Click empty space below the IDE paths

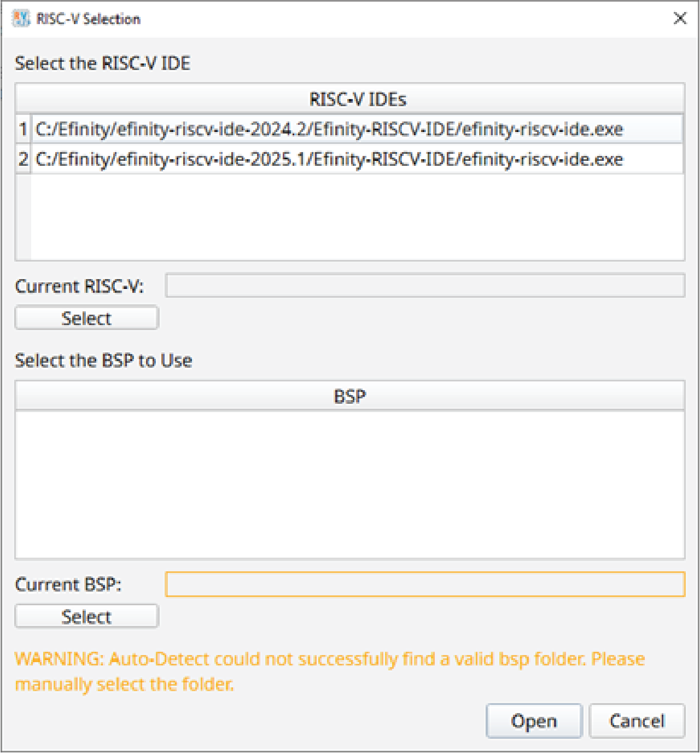pos(358,217)
